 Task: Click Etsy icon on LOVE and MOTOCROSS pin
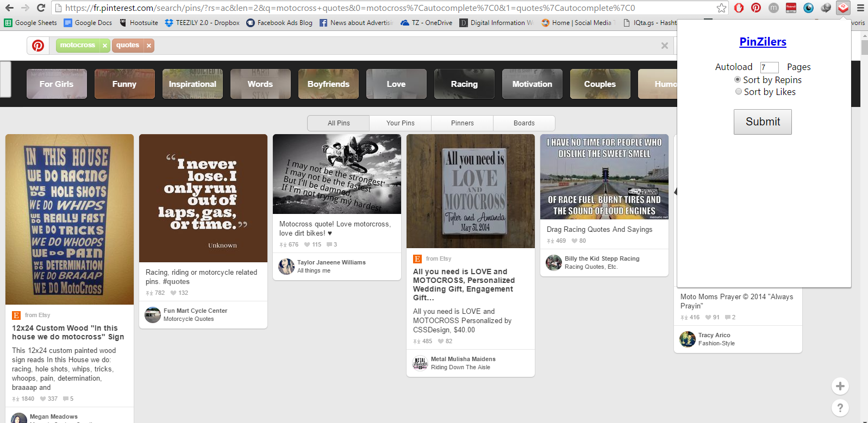(x=417, y=259)
